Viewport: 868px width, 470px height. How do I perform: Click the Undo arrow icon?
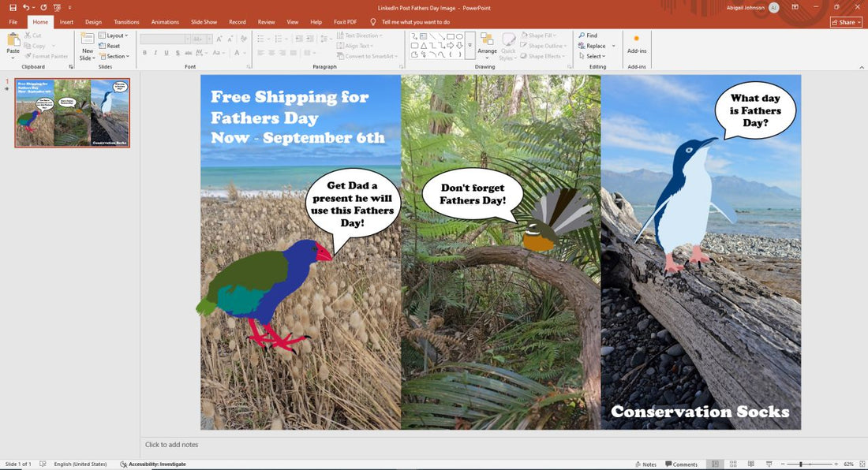(x=25, y=8)
